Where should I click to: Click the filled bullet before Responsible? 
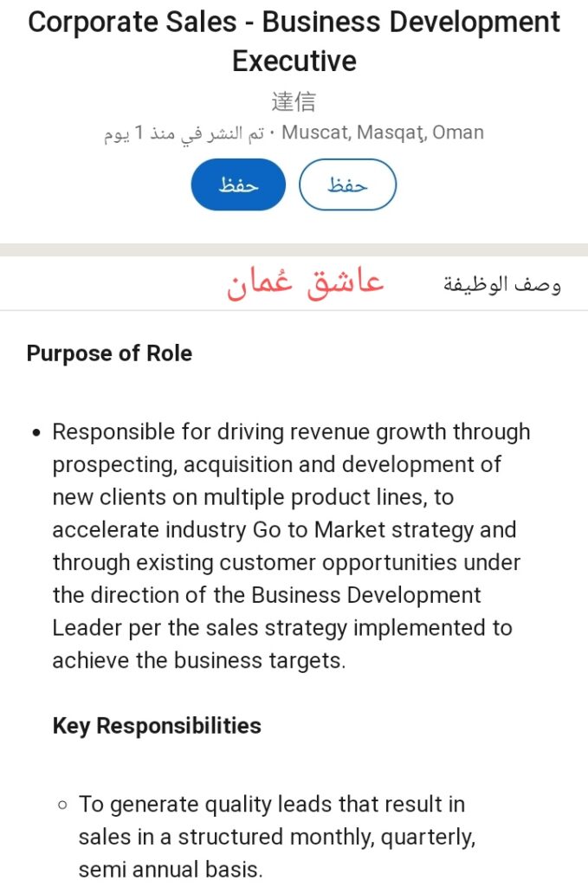pos(36,432)
